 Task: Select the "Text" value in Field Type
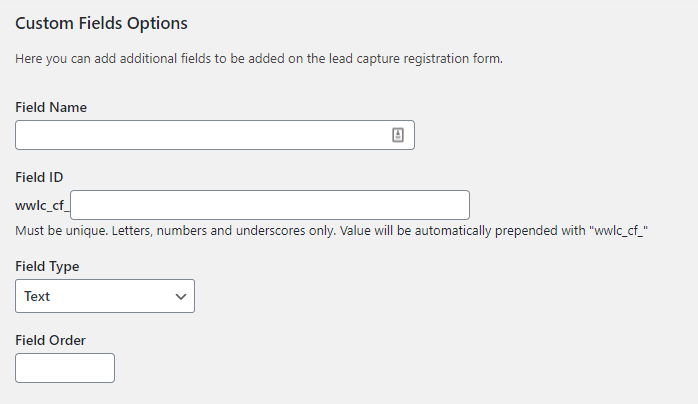tap(37, 296)
